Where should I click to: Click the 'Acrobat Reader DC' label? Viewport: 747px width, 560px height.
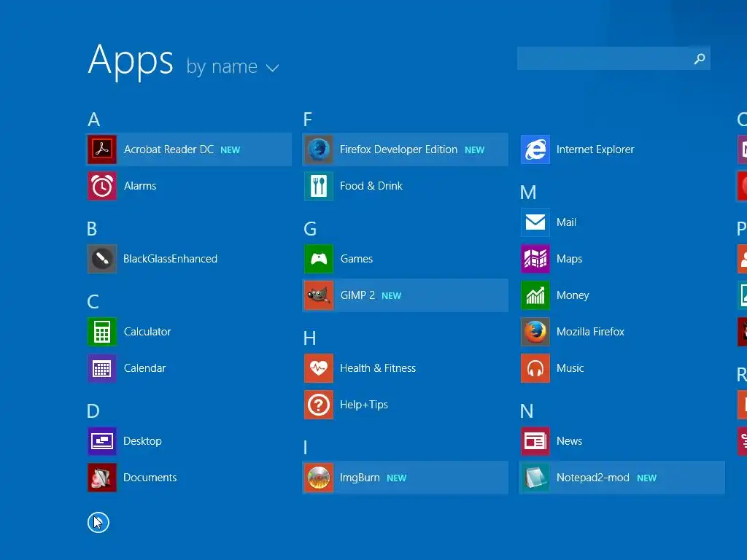click(x=169, y=149)
